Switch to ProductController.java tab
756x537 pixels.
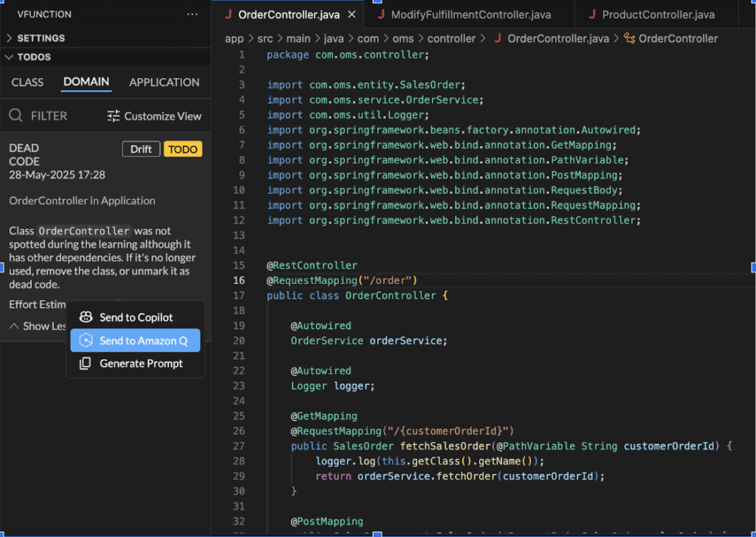pos(658,15)
